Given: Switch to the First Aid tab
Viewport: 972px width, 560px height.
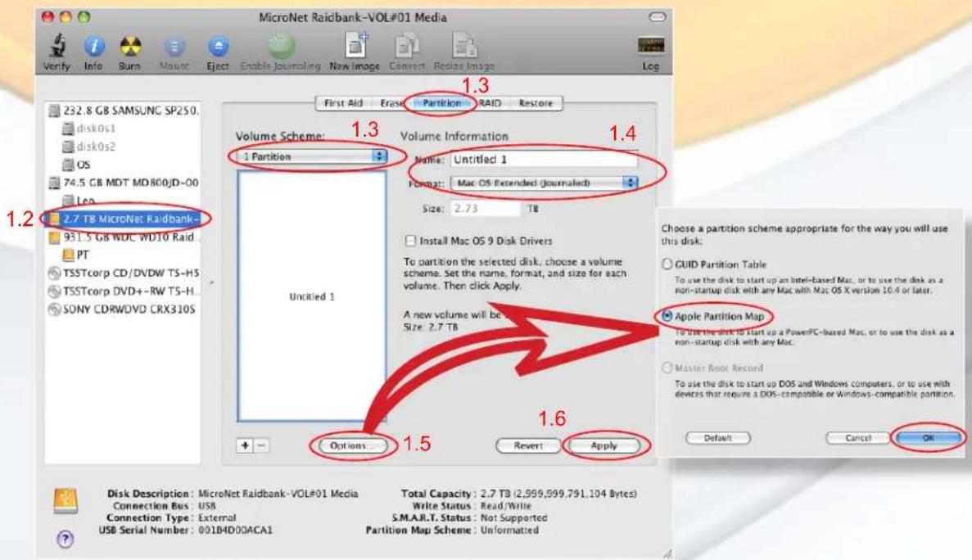Looking at the screenshot, I should click(343, 103).
